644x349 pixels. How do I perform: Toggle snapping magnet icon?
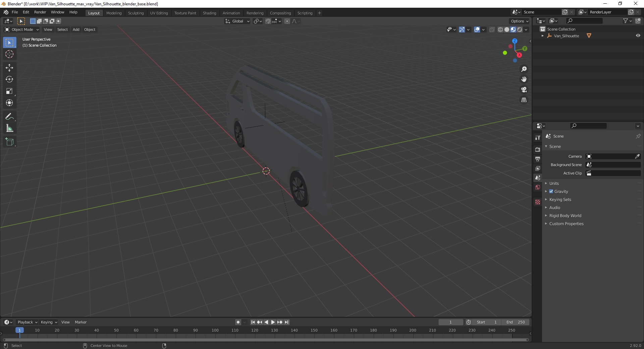tap(268, 21)
